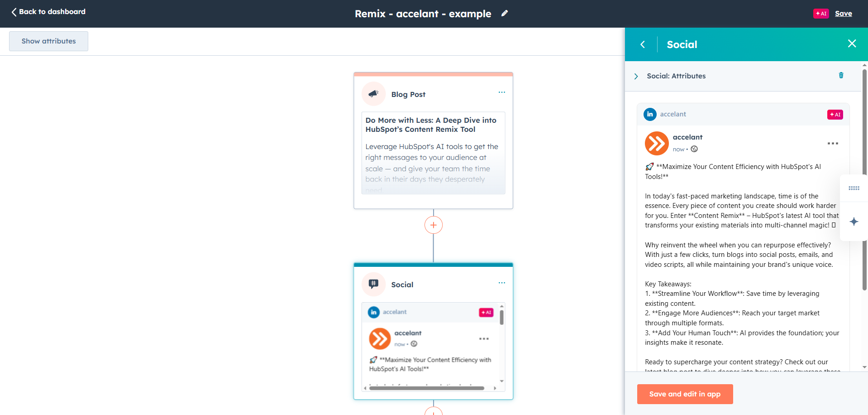The height and width of the screenshot is (415, 868).
Task: Save the remix in the top bar
Action: click(x=844, y=14)
